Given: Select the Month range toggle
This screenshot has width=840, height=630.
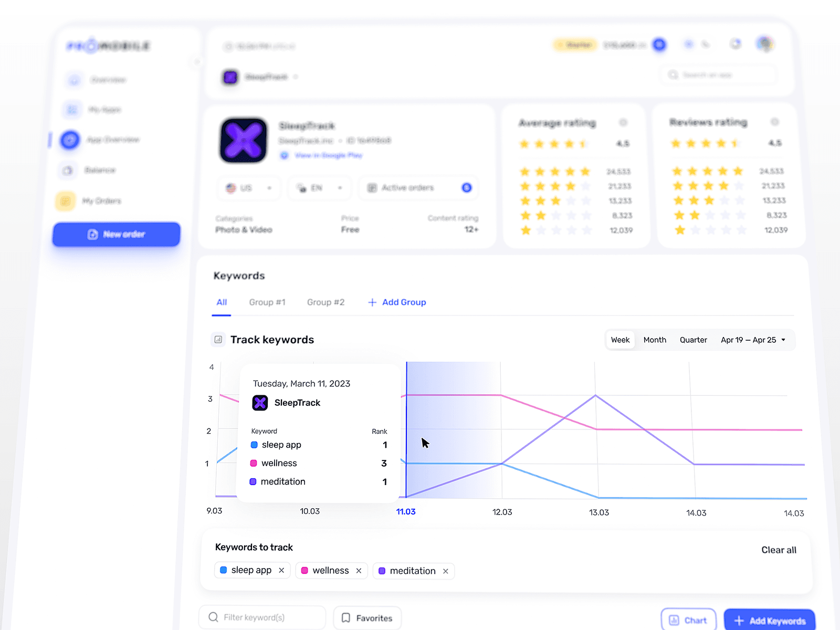Looking at the screenshot, I should (x=655, y=340).
